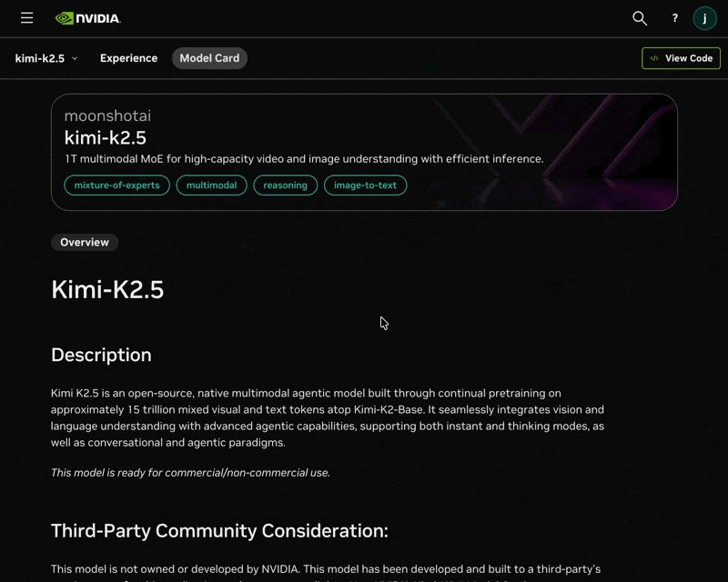The width and height of the screenshot is (728, 582).
Task: Click the moonshotai publisher name
Action: click(x=107, y=115)
